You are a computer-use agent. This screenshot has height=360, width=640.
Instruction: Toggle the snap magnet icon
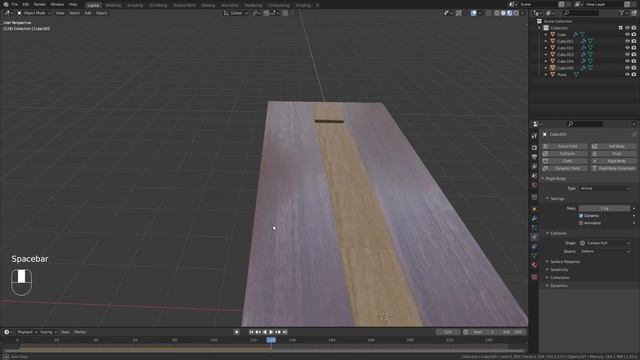[x=266, y=13]
